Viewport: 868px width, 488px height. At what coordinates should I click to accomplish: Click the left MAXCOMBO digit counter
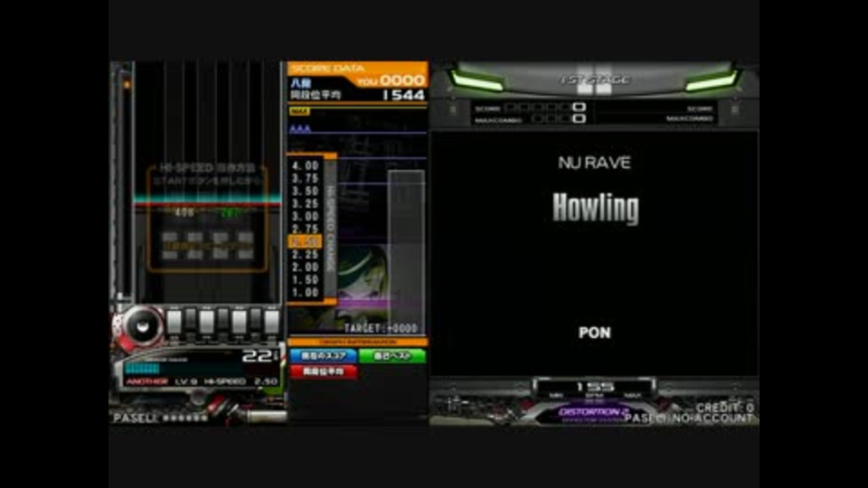pyautogui.click(x=558, y=119)
